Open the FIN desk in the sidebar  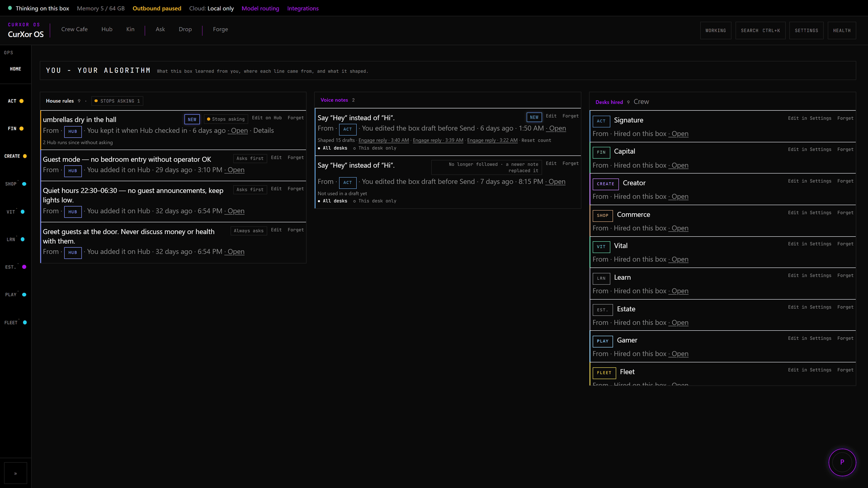pyautogui.click(x=15, y=129)
